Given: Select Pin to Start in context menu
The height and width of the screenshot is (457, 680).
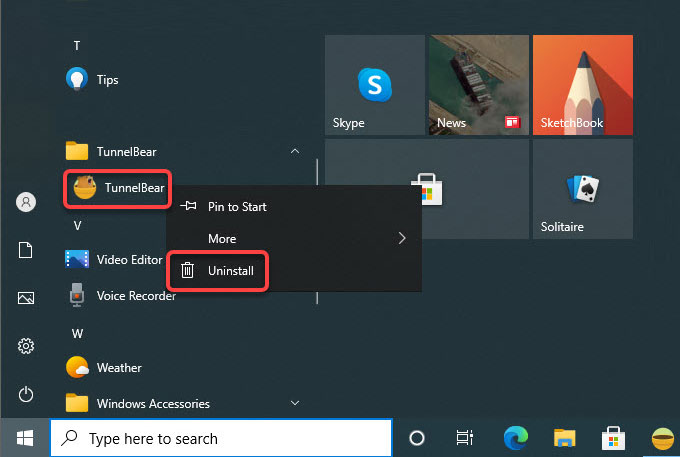Looking at the screenshot, I should pyautogui.click(x=294, y=206).
